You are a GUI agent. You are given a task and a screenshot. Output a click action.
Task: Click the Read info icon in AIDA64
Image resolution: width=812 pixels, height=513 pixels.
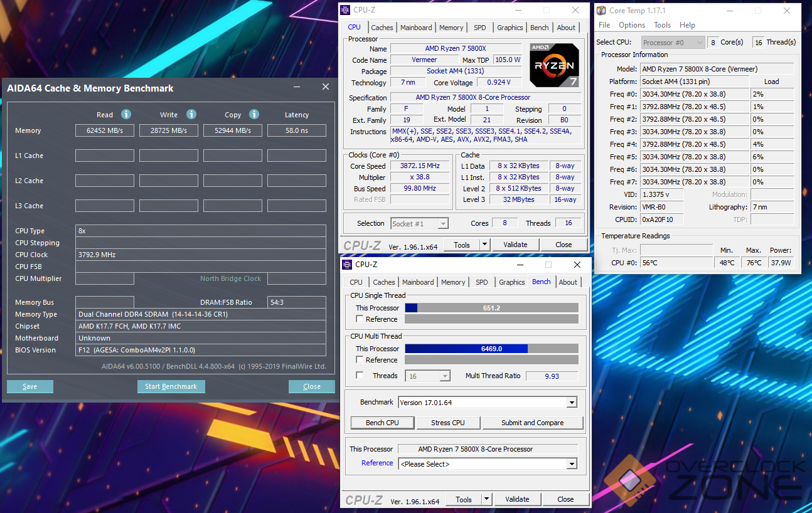click(126, 114)
